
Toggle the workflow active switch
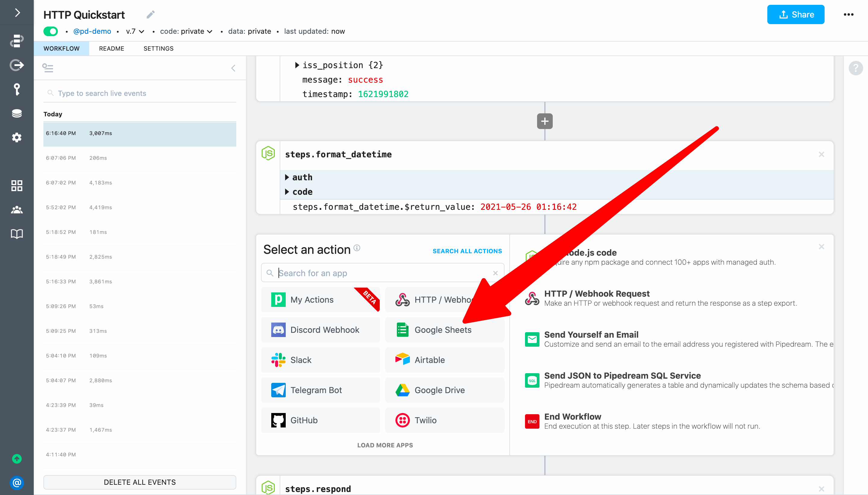pyautogui.click(x=51, y=31)
